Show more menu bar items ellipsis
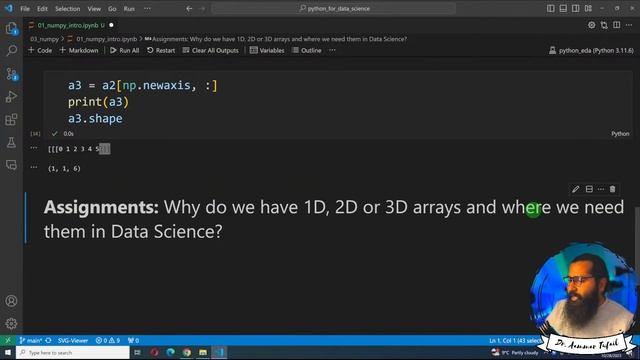The height and width of the screenshot is (360, 640). point(147,9)
